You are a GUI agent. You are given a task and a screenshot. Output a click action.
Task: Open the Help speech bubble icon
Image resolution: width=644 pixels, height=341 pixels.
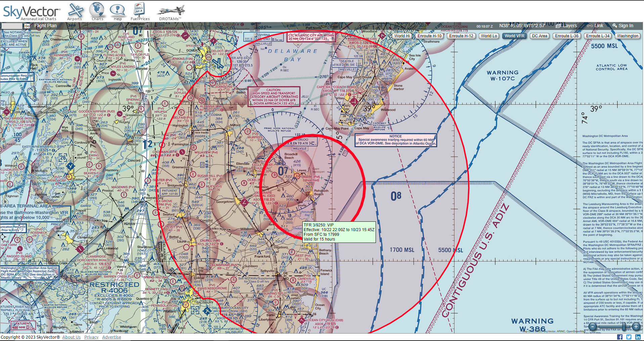pos(118,10)
